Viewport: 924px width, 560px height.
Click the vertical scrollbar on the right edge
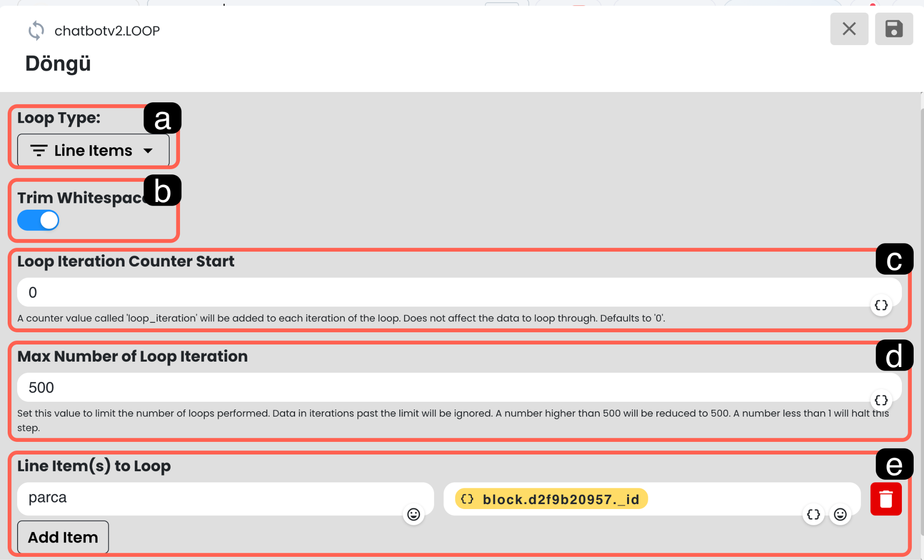click(922, 316)
